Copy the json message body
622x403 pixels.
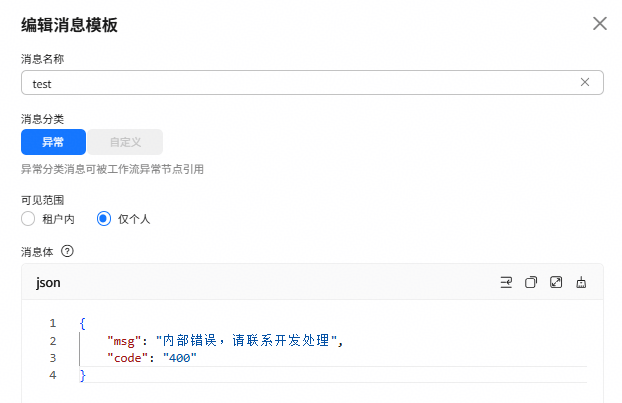click(x=531, y=282)
